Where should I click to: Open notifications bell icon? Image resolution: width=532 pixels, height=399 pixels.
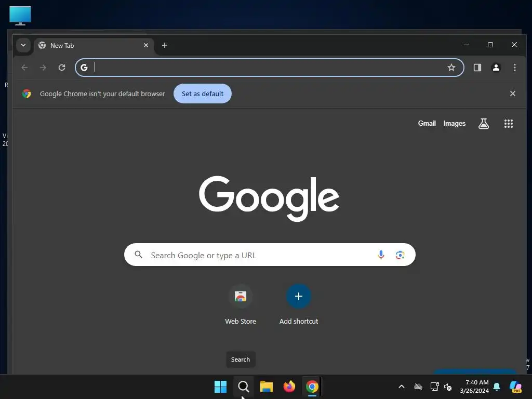pyautogui.click(x=497, y=387)
